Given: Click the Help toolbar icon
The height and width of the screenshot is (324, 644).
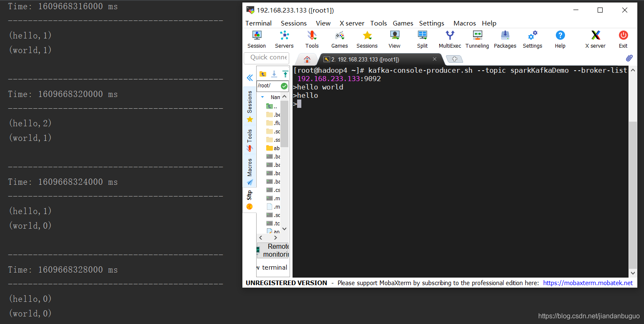Looking at the screenshot, I should [560, 39].
